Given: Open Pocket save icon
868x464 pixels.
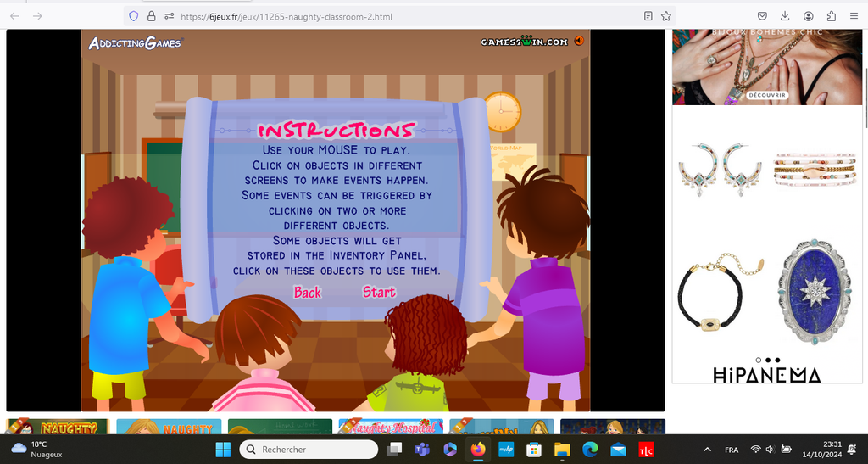Looking at the screenshot, I should tap(762, 16).
